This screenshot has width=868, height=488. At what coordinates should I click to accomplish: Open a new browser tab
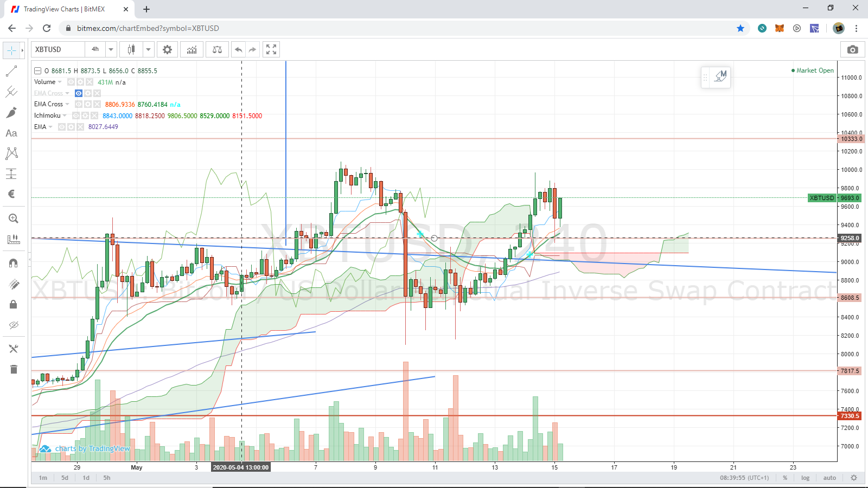coord(146,9)
